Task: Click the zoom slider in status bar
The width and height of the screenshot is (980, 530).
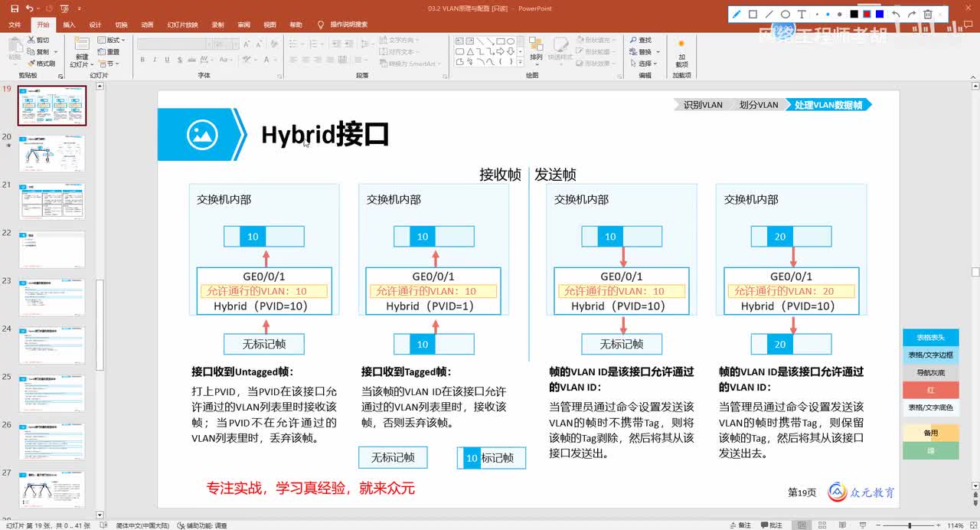Action: coord(911,525)
